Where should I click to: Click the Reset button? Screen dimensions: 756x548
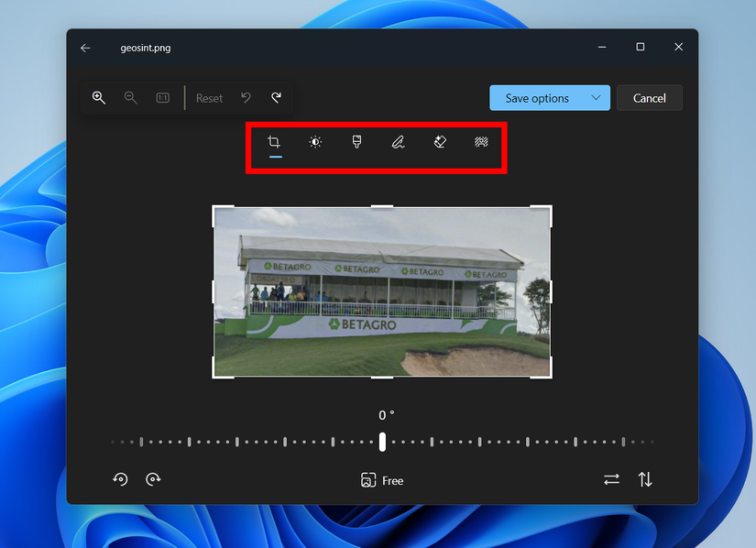click(x=209, y=98)
